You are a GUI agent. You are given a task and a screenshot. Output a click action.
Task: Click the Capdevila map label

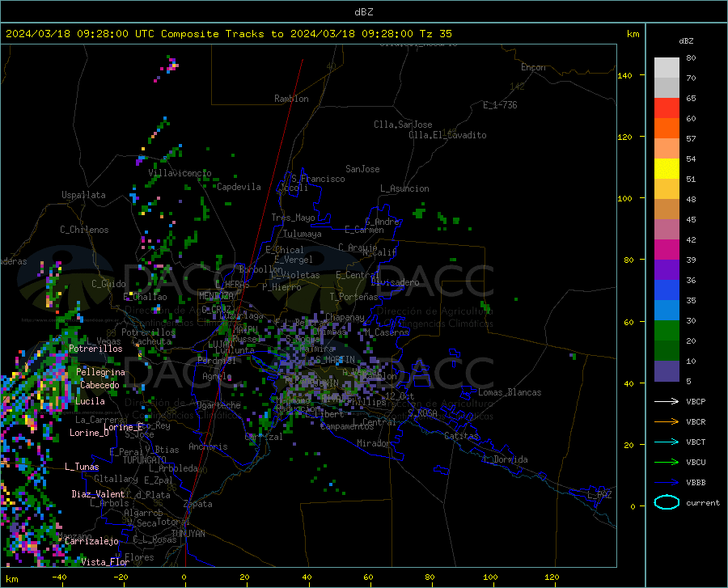click(239, 187)
